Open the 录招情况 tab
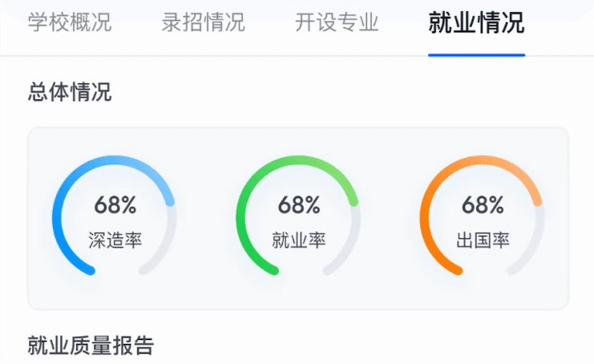Viewport: 594px width, 364px height. coord(204,22)
